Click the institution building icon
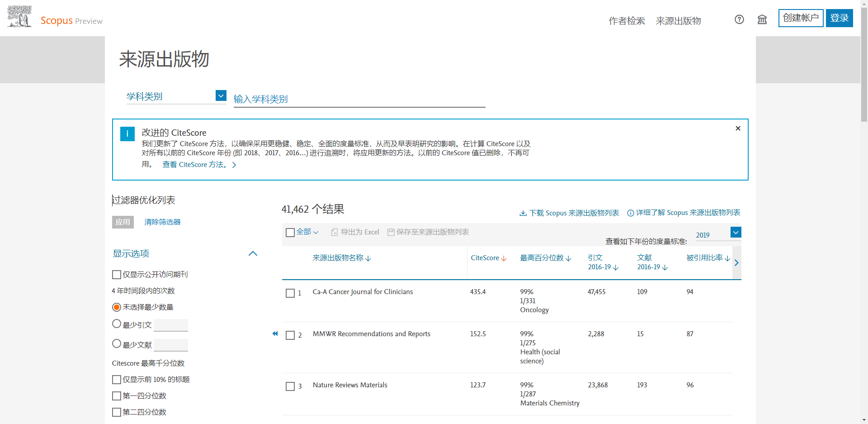Viewport: 868px width, 424px height. 762,19
